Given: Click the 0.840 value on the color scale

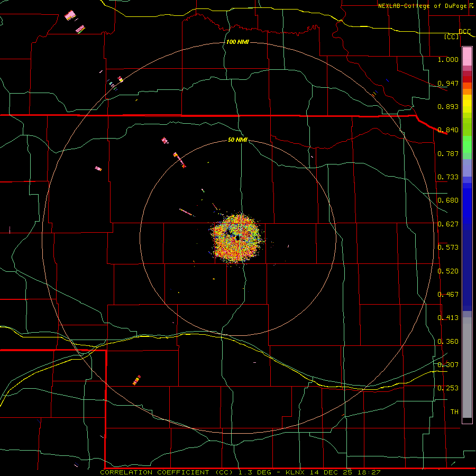Looking at the screenshot, I should (448, 130).
